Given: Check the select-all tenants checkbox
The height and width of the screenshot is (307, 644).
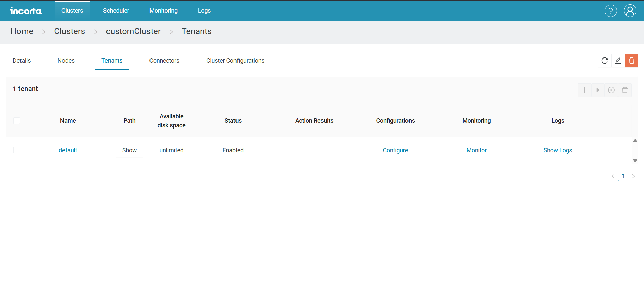Looking at the screenshot, I should click(17, 120).
